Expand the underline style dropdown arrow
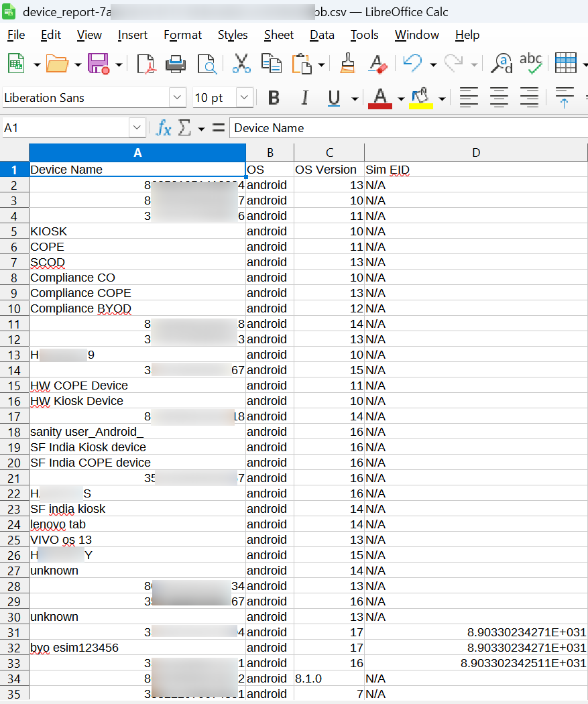Image resolution: width=588 pixels, height=704 pixels. click(355, 99)
